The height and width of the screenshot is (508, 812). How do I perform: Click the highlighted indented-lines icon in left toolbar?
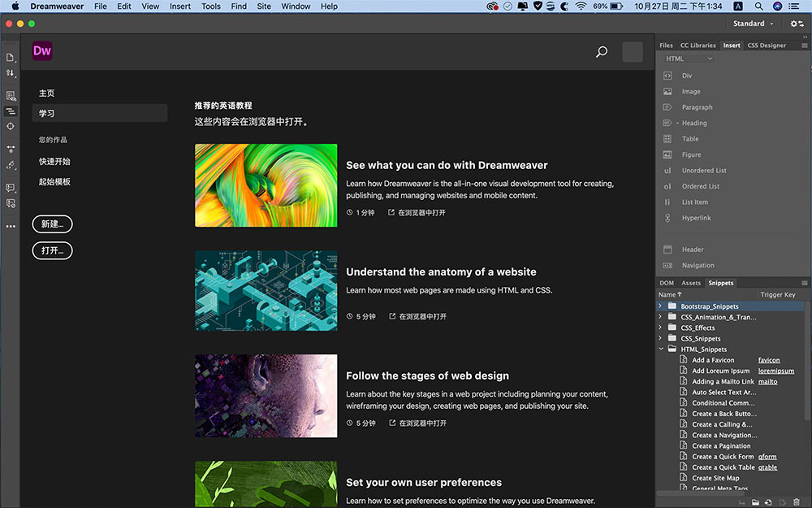pos(11,111)
